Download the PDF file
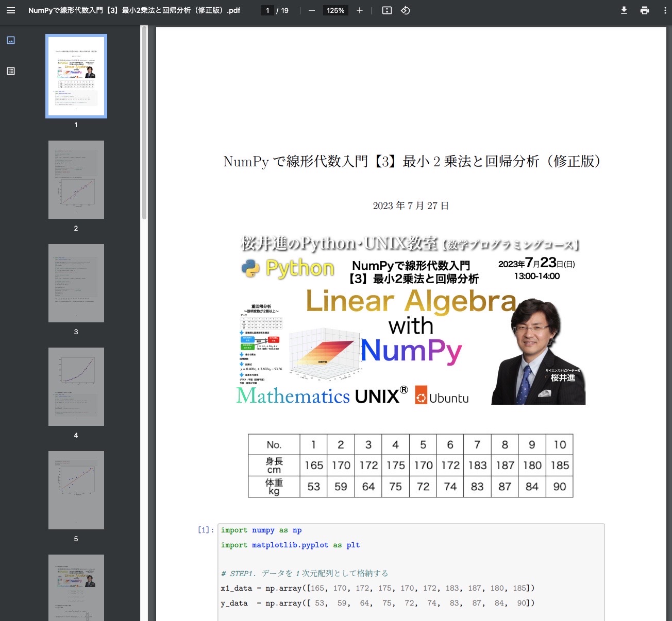Viewport: 672px width, 621px height. pos(624,10)
